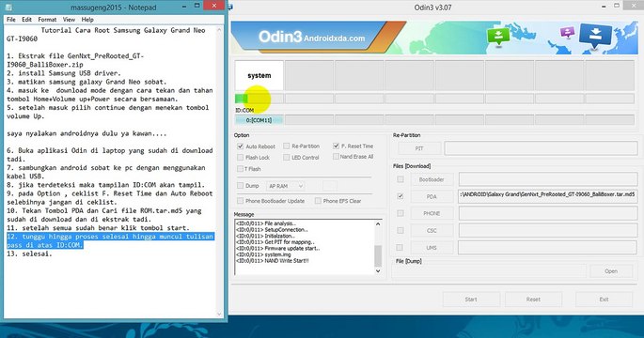Click "NAND Write Start!!" log line

point(273,260)
